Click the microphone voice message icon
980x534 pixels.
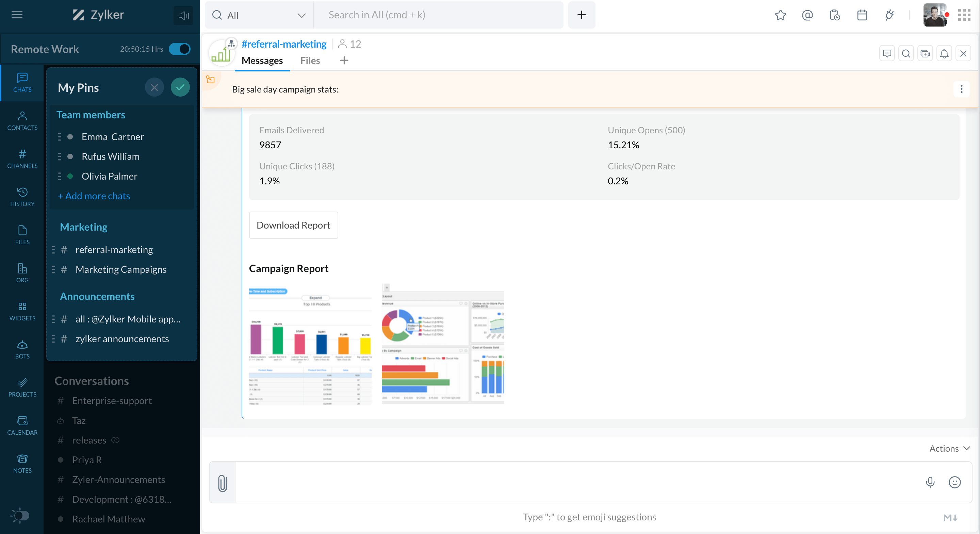click(x=930, y=482)
